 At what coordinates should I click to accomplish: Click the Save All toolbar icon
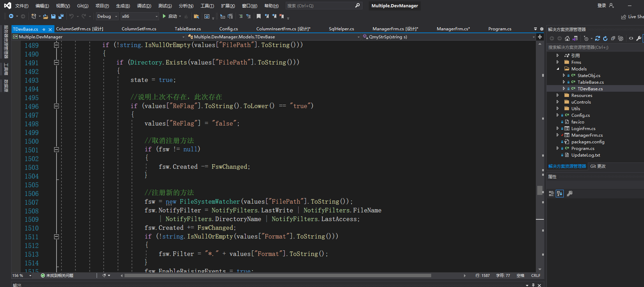click(61, 16)
